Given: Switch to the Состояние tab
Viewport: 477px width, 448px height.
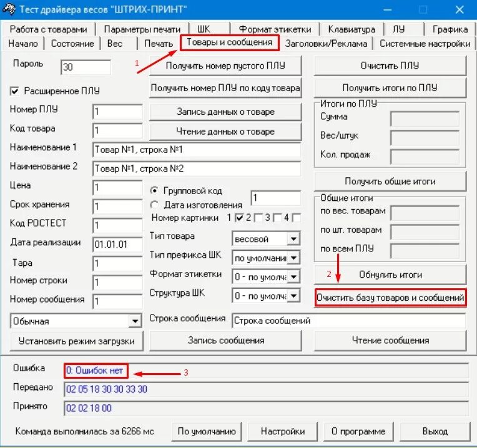Looking at the screenshot, I should [72, 44].
